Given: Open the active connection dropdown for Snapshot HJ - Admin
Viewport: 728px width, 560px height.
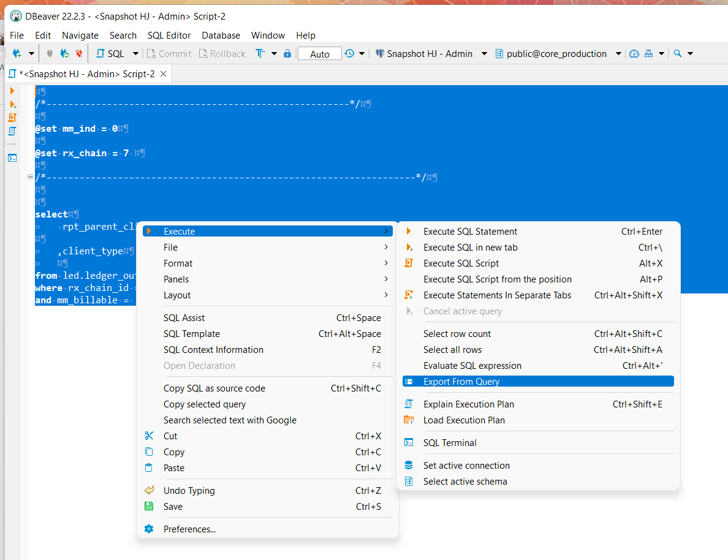Looking at the screenshot, I should point(484,53).
